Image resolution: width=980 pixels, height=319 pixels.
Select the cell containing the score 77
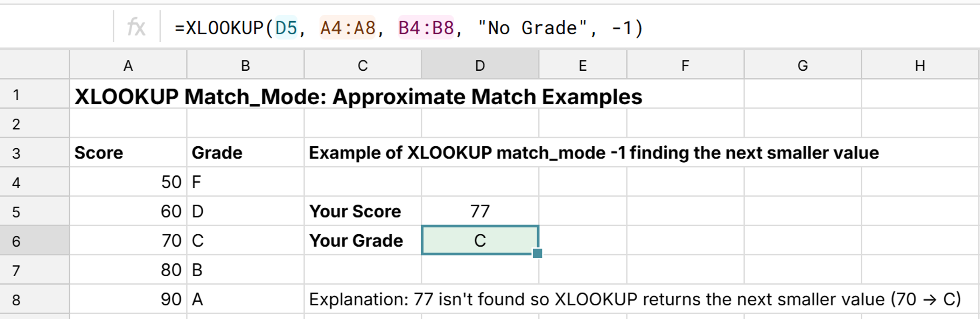point(480,211)
